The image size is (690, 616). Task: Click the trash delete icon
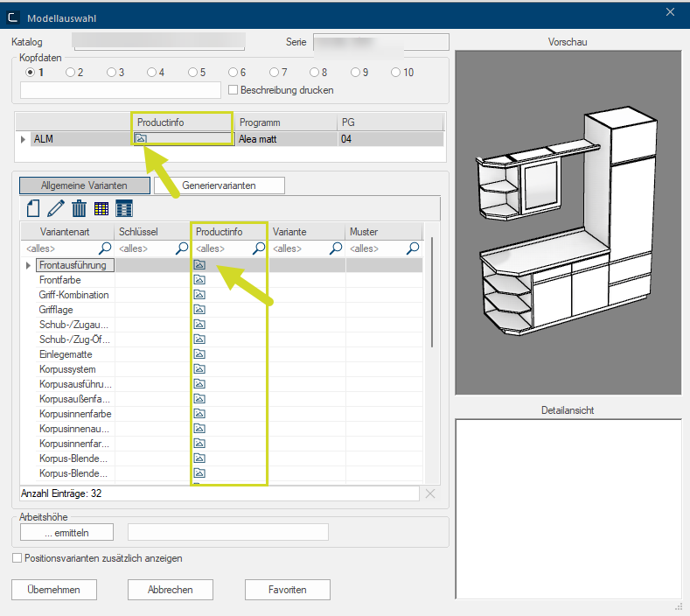79,208
